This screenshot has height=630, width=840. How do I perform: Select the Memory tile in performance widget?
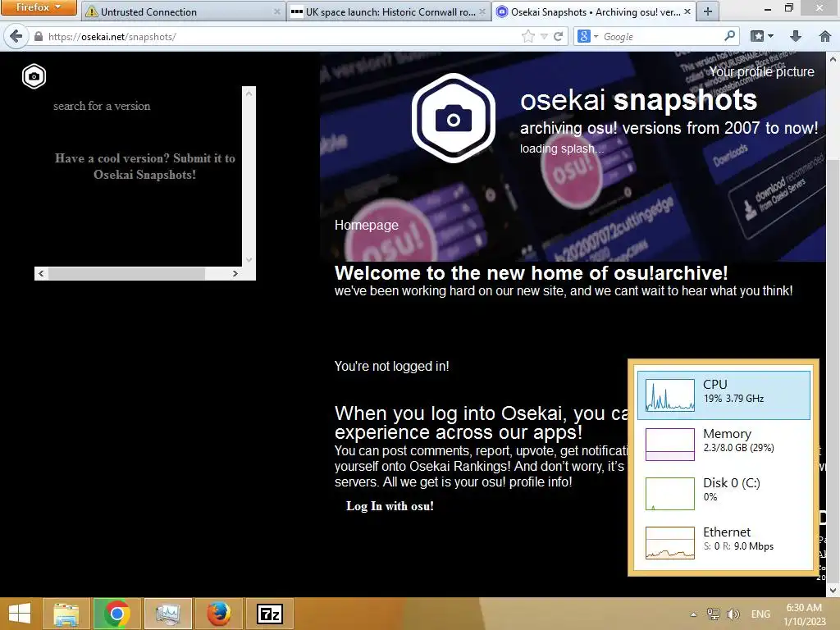(724, 444)
